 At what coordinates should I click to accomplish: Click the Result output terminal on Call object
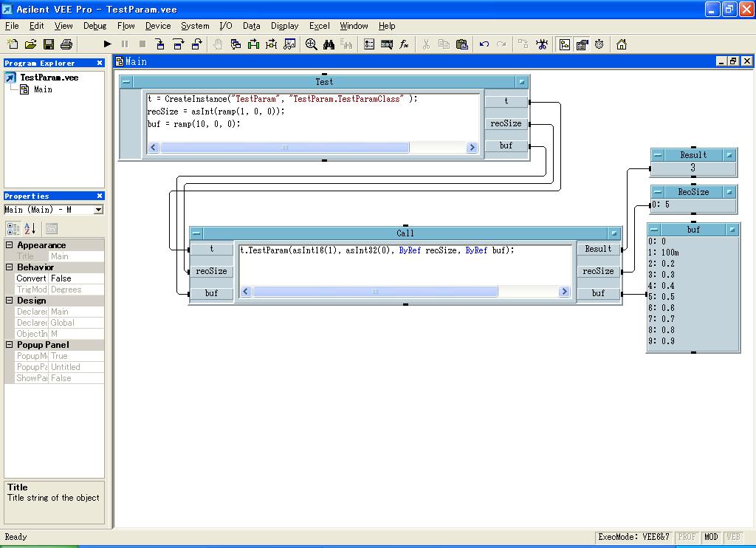pyautogui.click(x=598, y=249)
